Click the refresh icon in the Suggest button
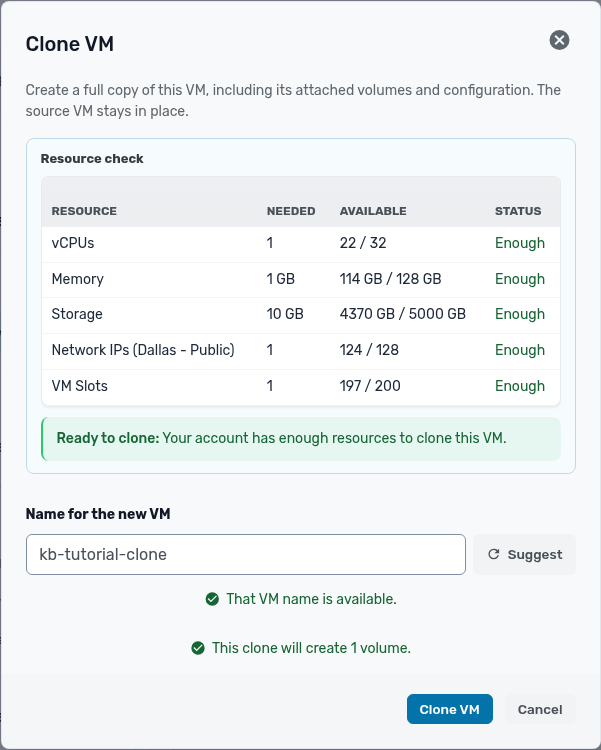Image resolution: width=601 pixels, height=750 pixels. click(x=493, y=554)
